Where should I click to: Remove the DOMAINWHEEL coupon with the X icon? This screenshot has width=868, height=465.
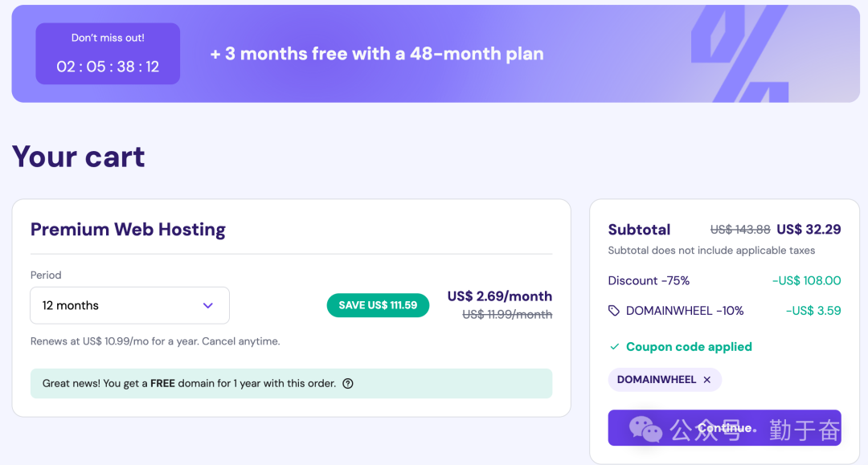pyautogui.click(x=707, y=380)
